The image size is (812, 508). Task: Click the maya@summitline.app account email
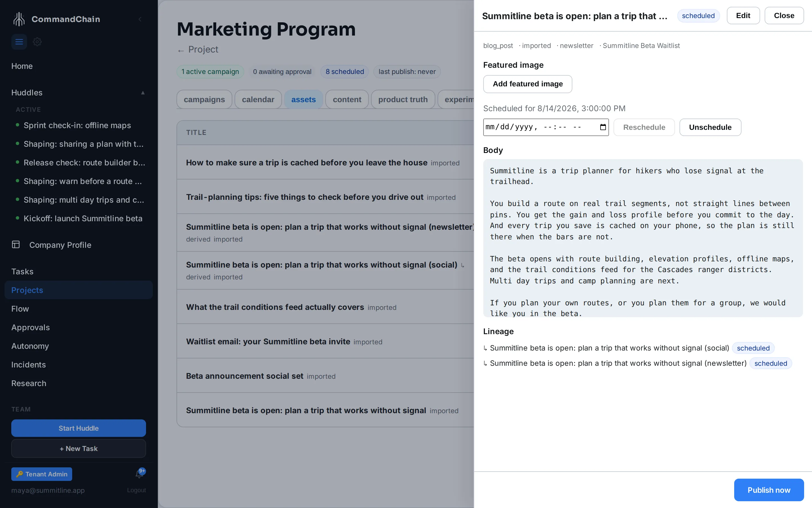pyautogui.click(x=48, y=490)
